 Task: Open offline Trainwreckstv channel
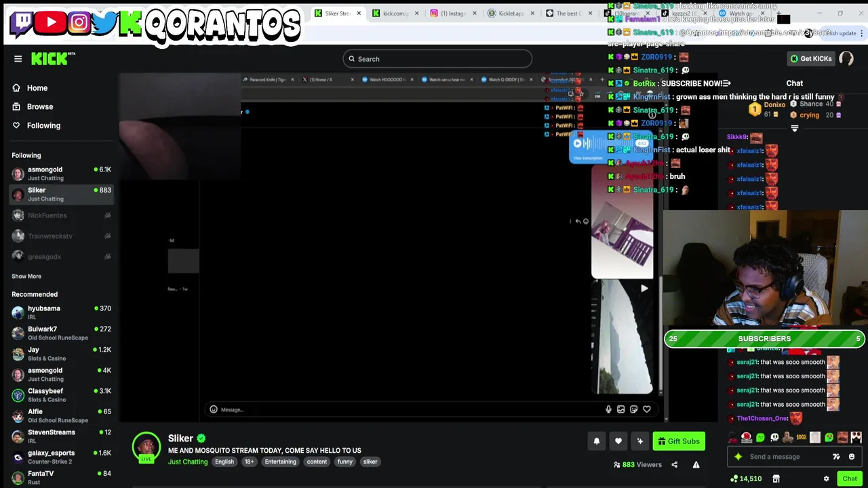click(x=61, y=236)
